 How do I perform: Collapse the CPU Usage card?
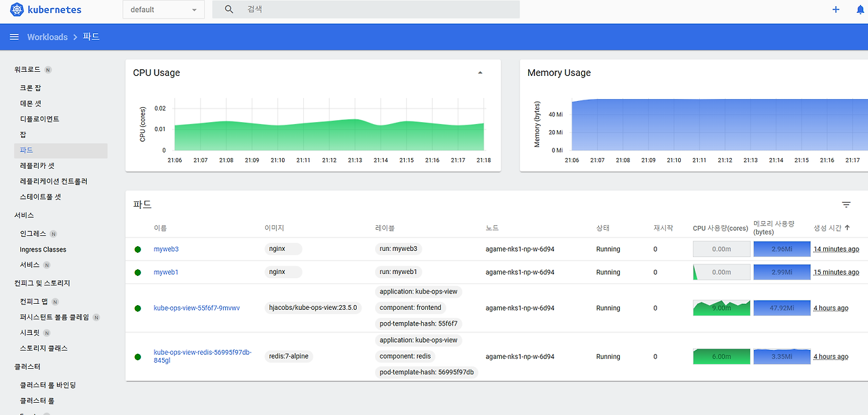480,73
